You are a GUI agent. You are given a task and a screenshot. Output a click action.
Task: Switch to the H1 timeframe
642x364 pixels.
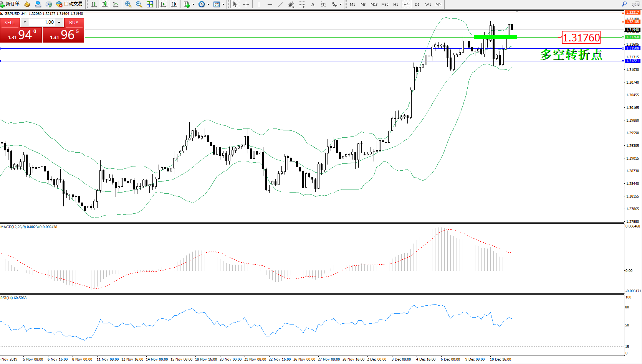[x=395, y=5]
